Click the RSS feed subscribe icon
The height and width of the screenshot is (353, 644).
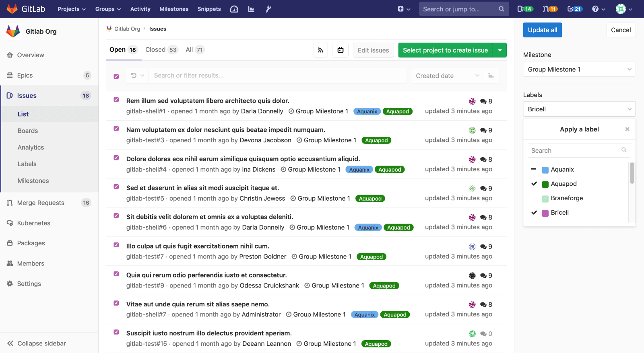[320, 50]
